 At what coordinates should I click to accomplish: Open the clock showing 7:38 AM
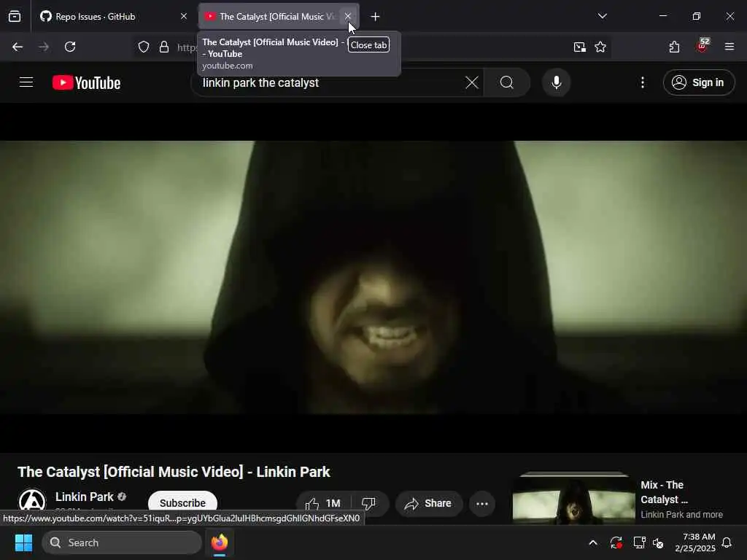[695, 542]
